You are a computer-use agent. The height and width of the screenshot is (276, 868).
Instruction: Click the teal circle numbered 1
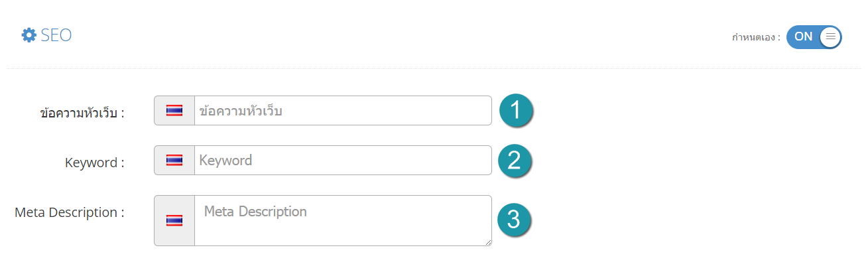pyautogui.click(x=516, y=110)
